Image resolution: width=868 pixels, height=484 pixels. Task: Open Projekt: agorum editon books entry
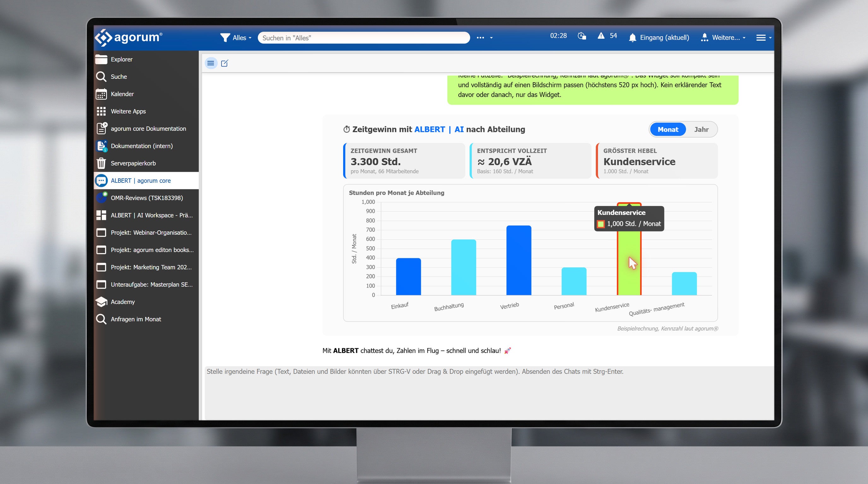(x=146, y=250)
